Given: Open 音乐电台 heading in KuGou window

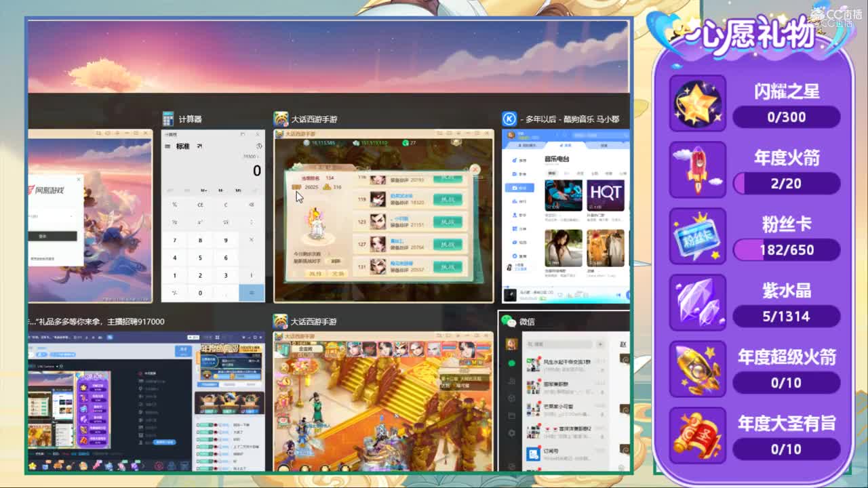Looking at the screenshot, I should tap(557, 159).
